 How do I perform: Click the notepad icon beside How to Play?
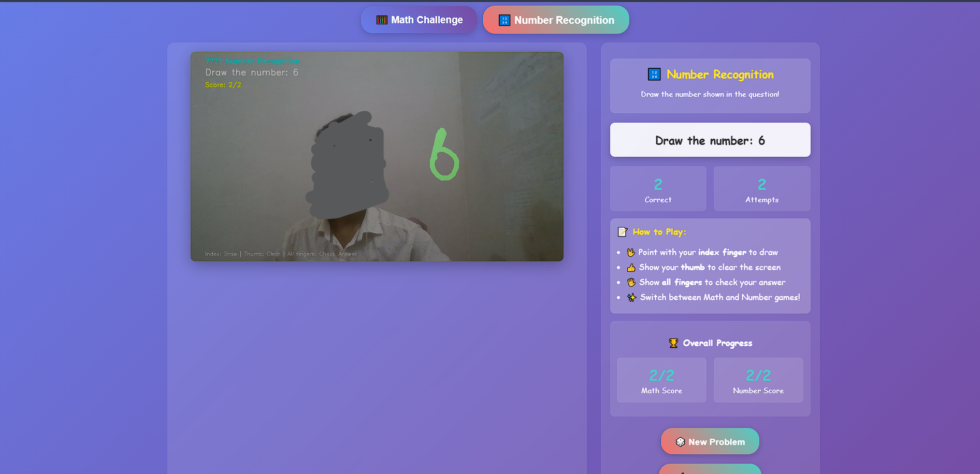click(x=622, y=232)
